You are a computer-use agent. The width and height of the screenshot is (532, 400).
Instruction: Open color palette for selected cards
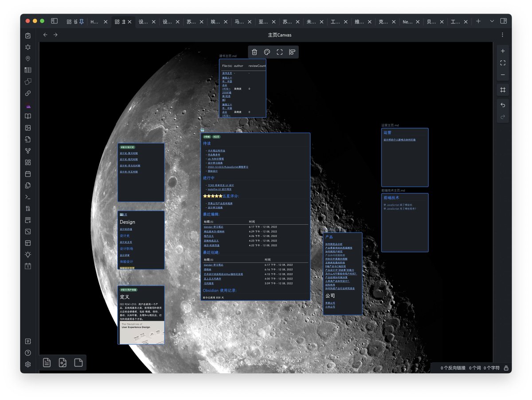tap(267, 52)
